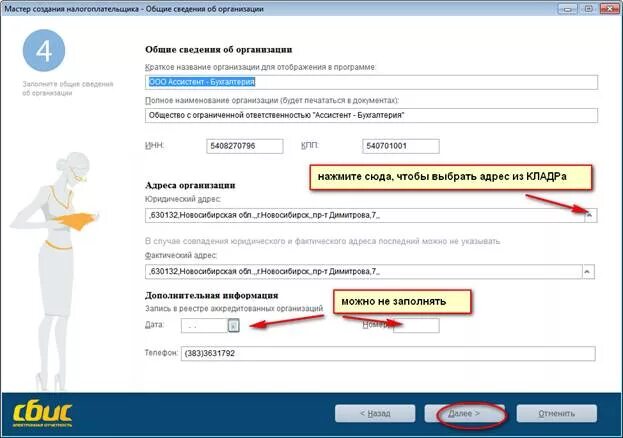The width and height of the screenshot is (623, 438).
Task: Click the heading 'Общие сведения об организации'
Action: (x=219, y=50)
